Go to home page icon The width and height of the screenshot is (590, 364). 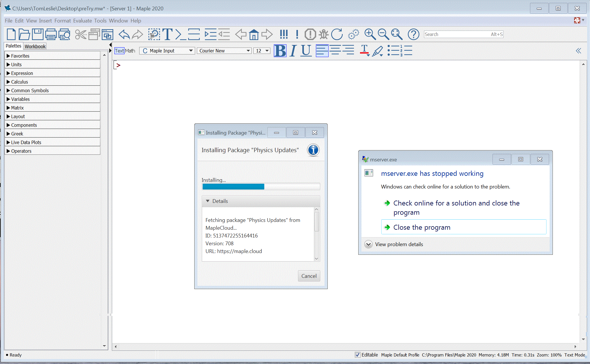coord(254,34)
